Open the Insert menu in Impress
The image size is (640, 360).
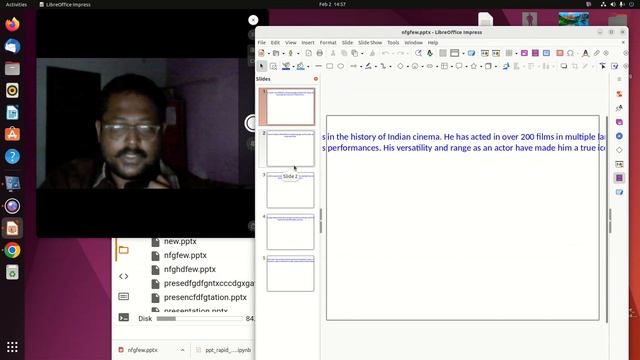click(308, 42)
